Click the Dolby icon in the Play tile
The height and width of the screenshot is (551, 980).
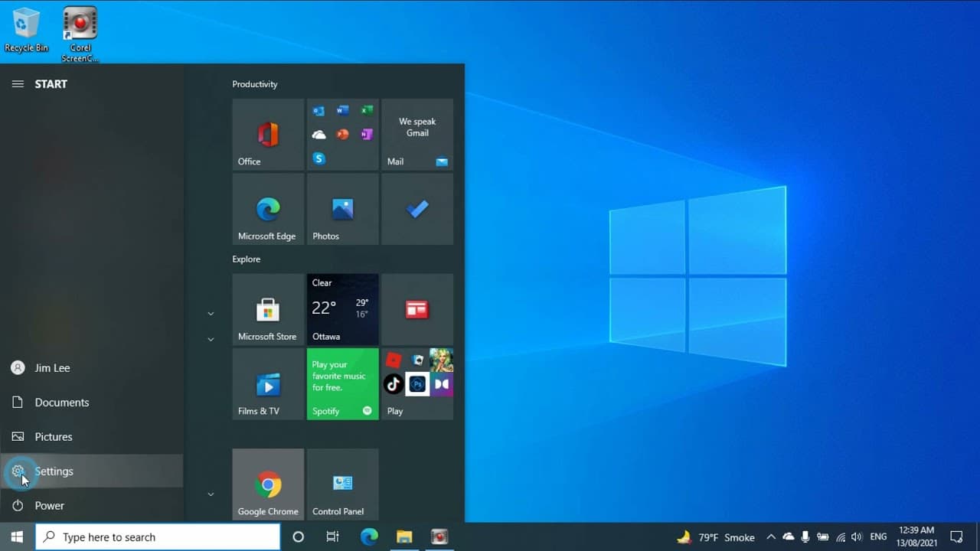[442, 384]
